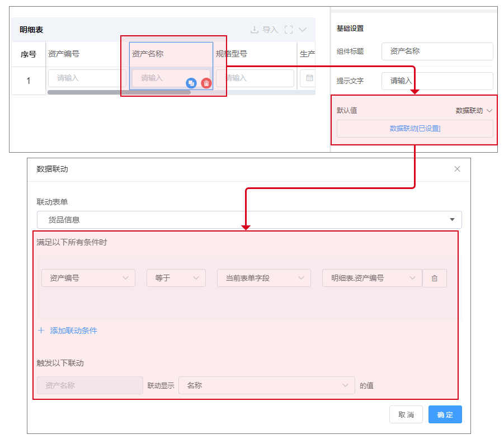Screen dimensions: 504x439
Task: Open the 名称 linked display dropdown
Action: pyautogui.click(x=266, y=385)
